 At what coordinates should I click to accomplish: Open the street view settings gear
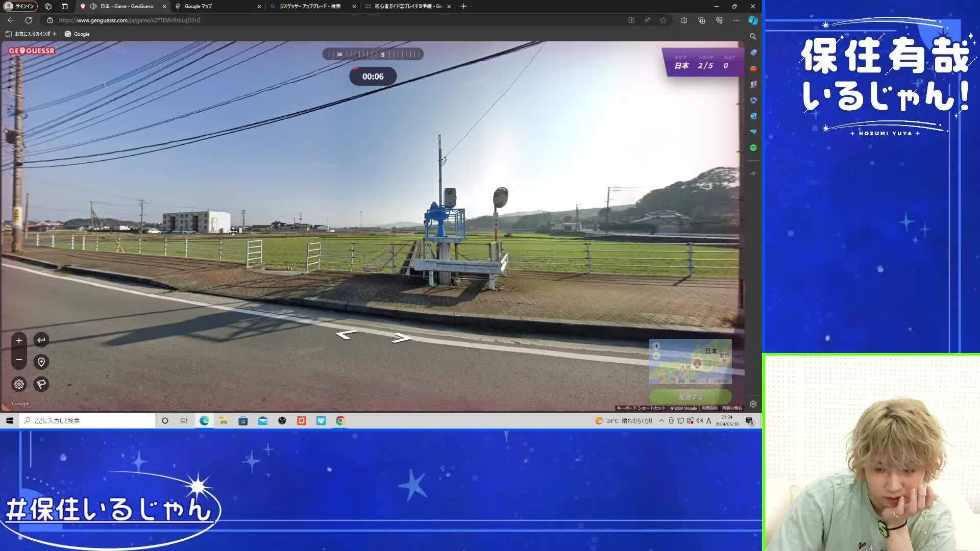point(19,384)
